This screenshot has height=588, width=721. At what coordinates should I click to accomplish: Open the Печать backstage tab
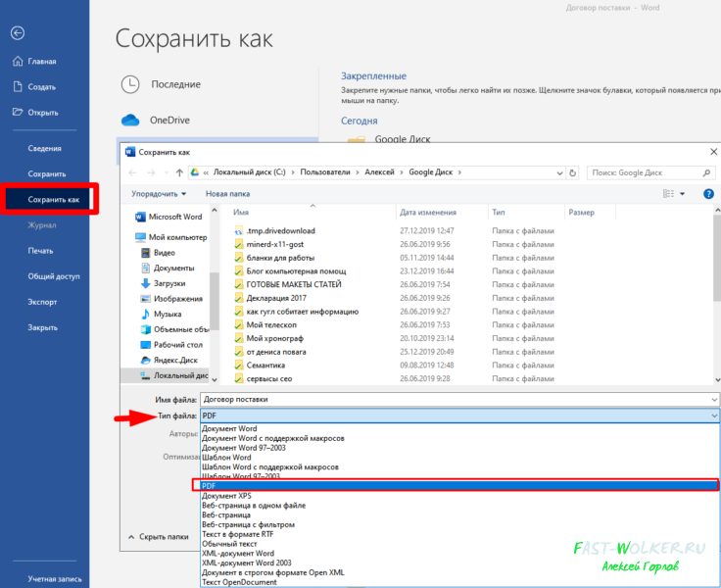[41, 251]
